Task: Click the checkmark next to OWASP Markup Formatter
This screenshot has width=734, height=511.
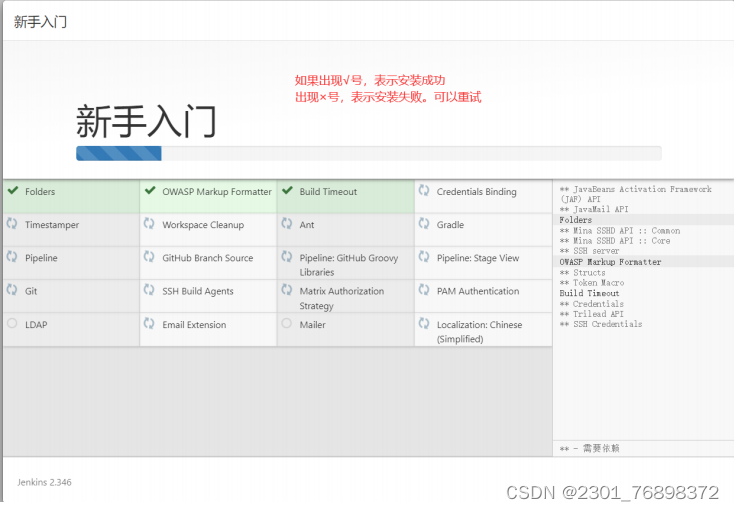Action: 150,190
